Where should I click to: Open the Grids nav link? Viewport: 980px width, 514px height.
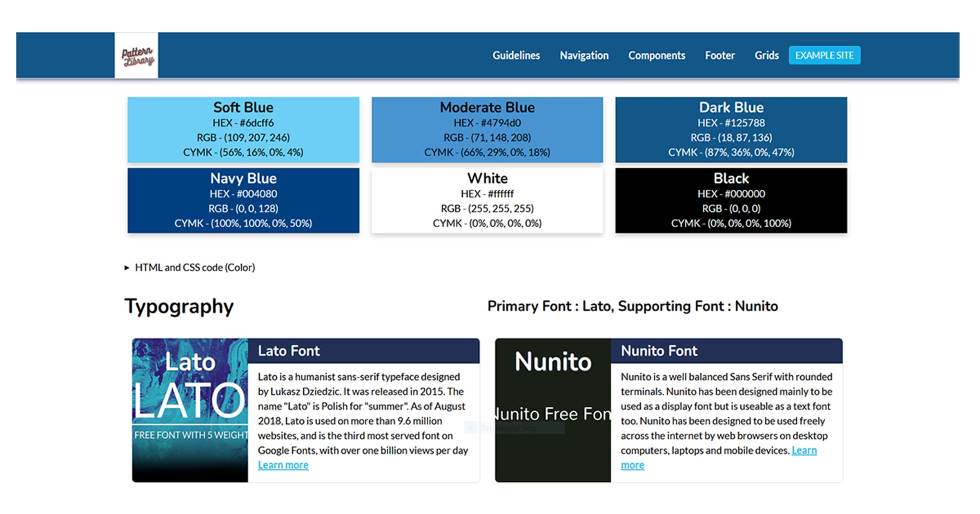766,55
